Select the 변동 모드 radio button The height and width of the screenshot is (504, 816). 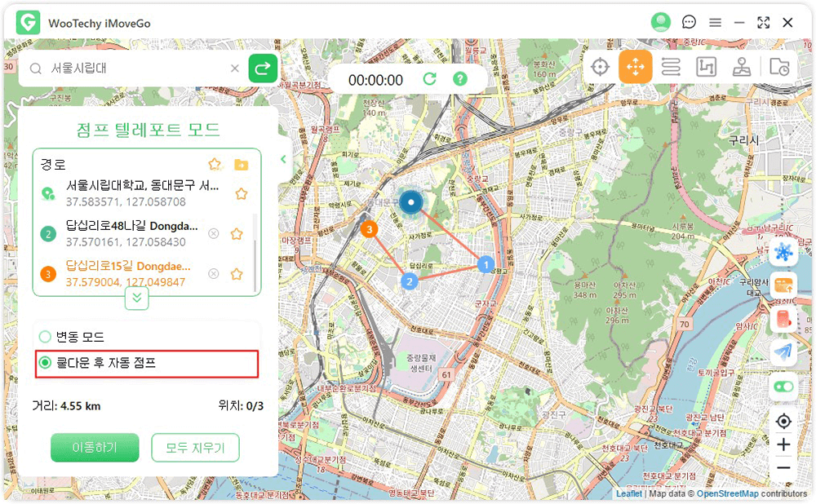click(47, 335)
